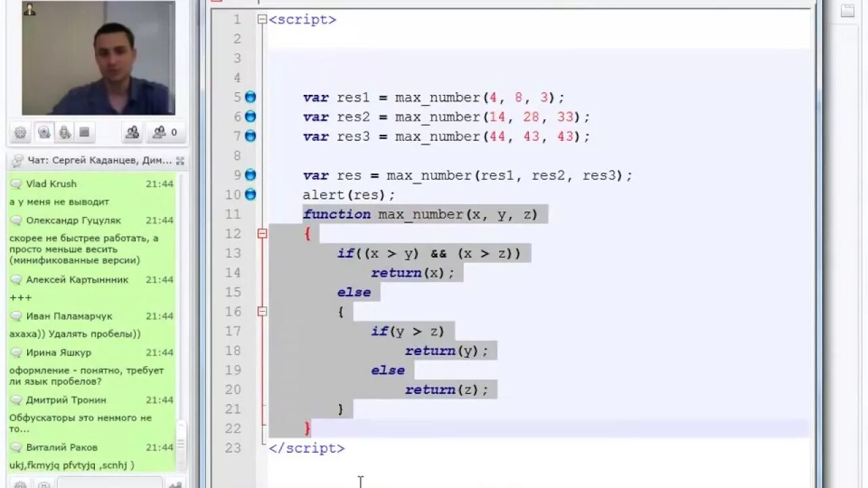
Task: Click the invite participants icon
Action: (132, 133)
